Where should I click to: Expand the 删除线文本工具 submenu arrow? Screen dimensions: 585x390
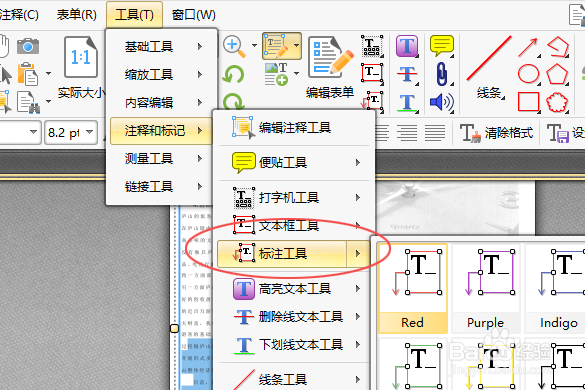pyautogui.click(x=358, y=316)
